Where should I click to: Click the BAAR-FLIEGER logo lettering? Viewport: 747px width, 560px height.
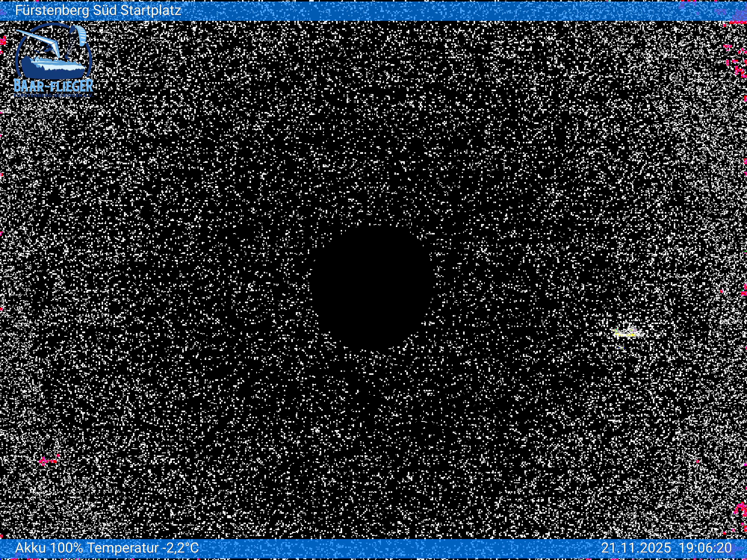coord(53,86)
